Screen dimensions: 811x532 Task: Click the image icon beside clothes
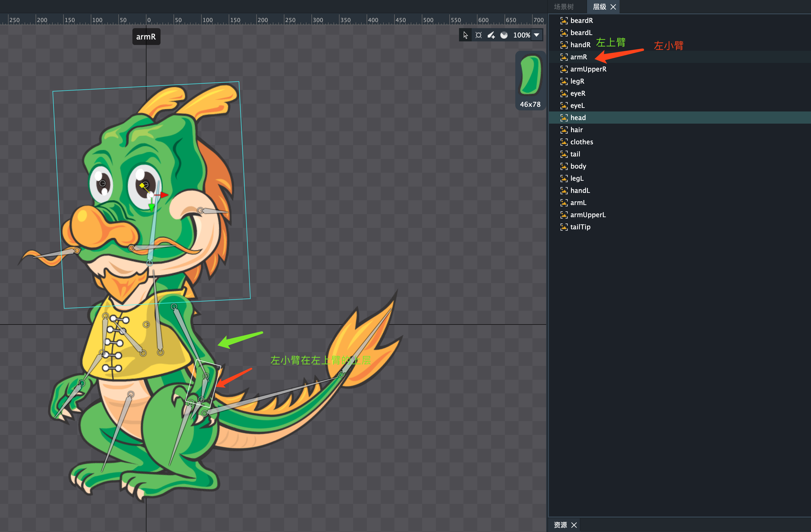tap(564, 142)
